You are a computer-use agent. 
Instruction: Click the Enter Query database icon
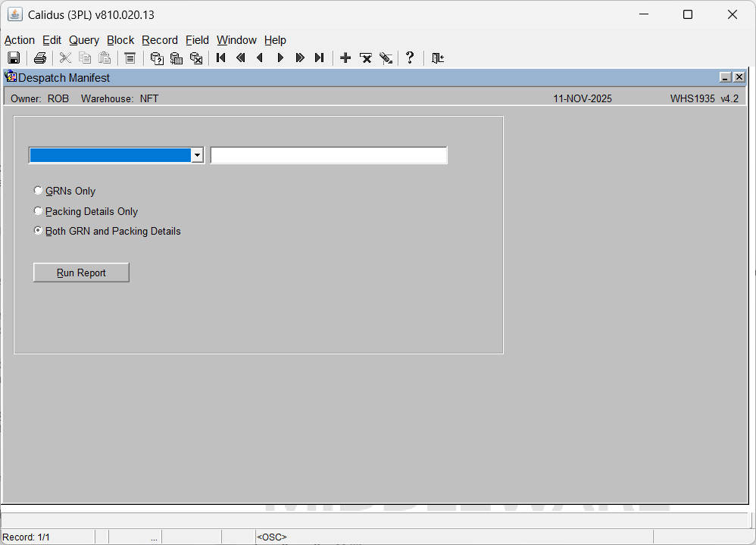[x=157, y=58]
